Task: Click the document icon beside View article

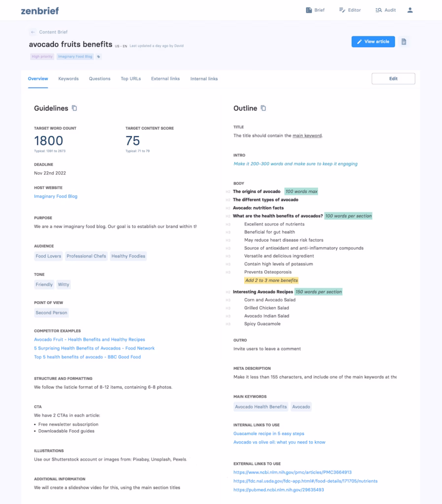Action: [404, 42]
